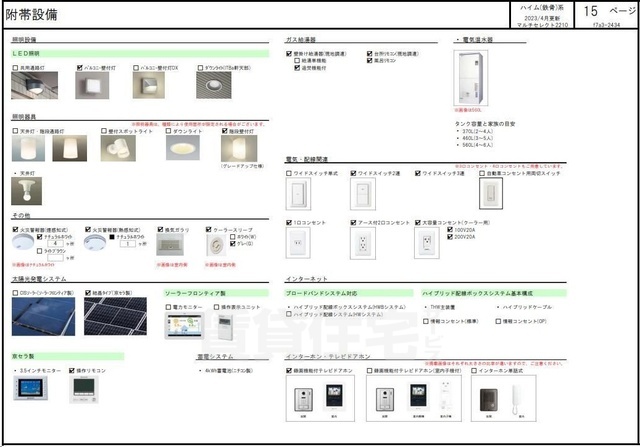This screenshot has width=640, height=447.
Task: Check the 壁付スポットライト checkbox
Action: click(x=104, y=131)
